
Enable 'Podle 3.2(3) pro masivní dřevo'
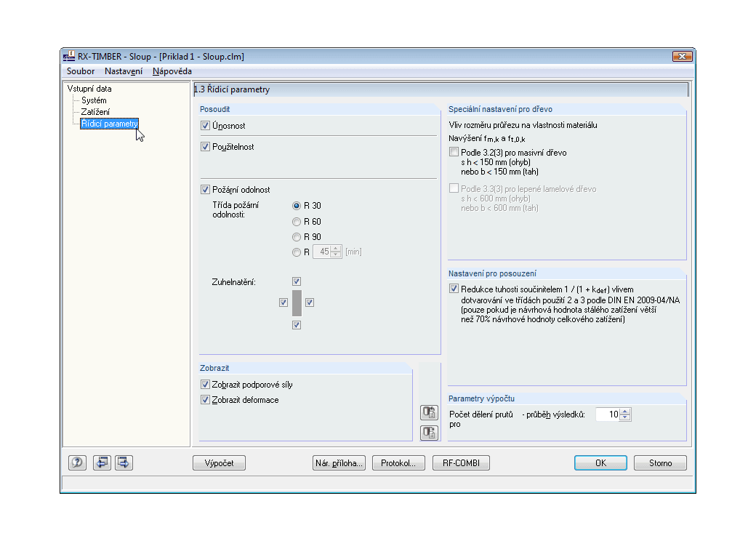point(454,151)
